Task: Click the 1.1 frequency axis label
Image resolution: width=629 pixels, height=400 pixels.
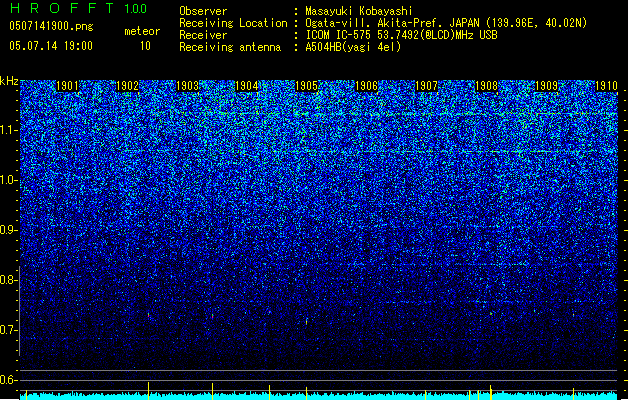Action: point(9,130)
